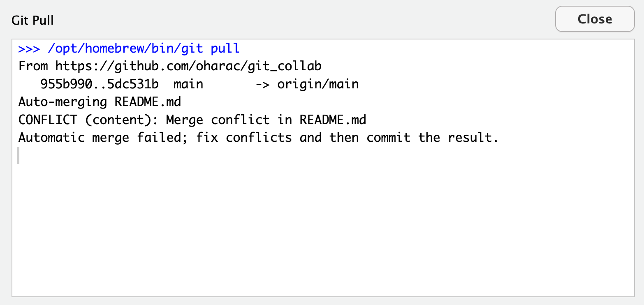The image size is (644, 305).
Task: Click the word pull in the command line
Action: click(x=225, y=49)
